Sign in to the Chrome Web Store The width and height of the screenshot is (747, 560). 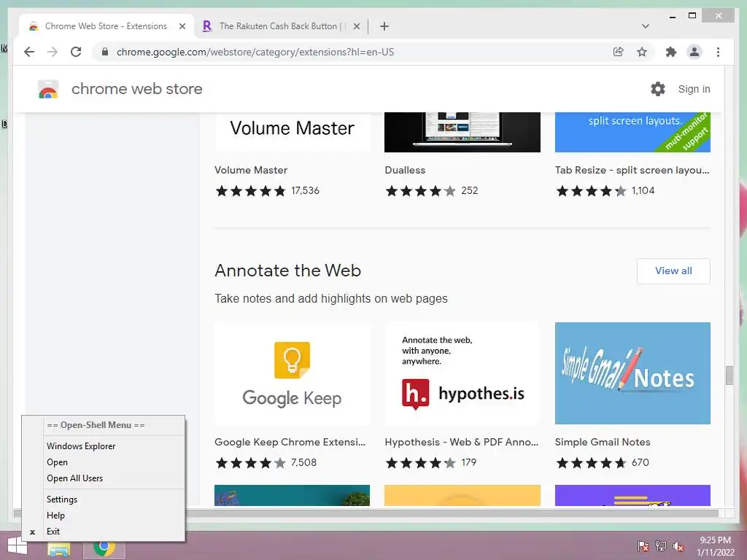[694, 89]
